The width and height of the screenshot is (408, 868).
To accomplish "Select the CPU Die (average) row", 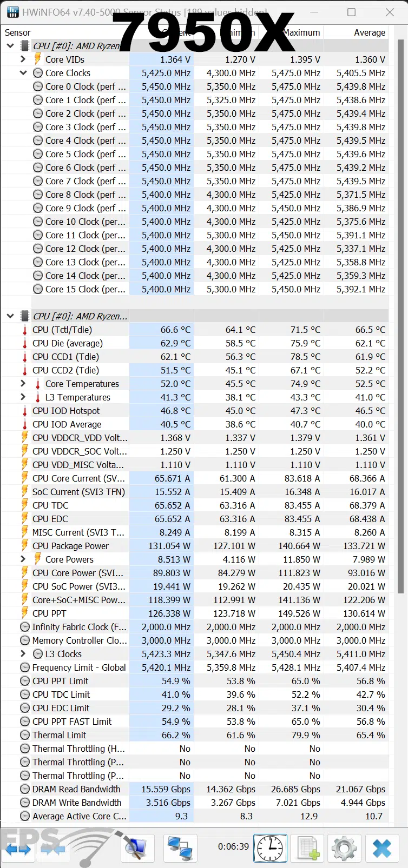I will click(195, 343).
